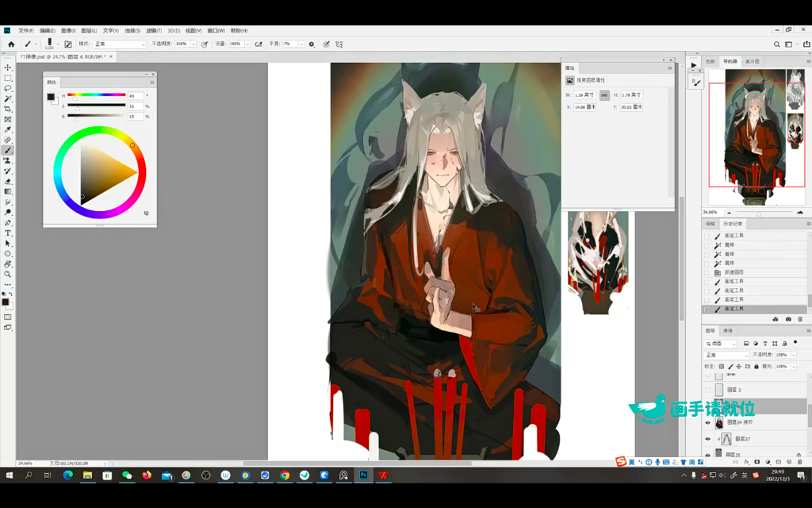Click the 新建图层 history step
The height and width of the screenshot is (508, 812).
click(x=733, y=272)
